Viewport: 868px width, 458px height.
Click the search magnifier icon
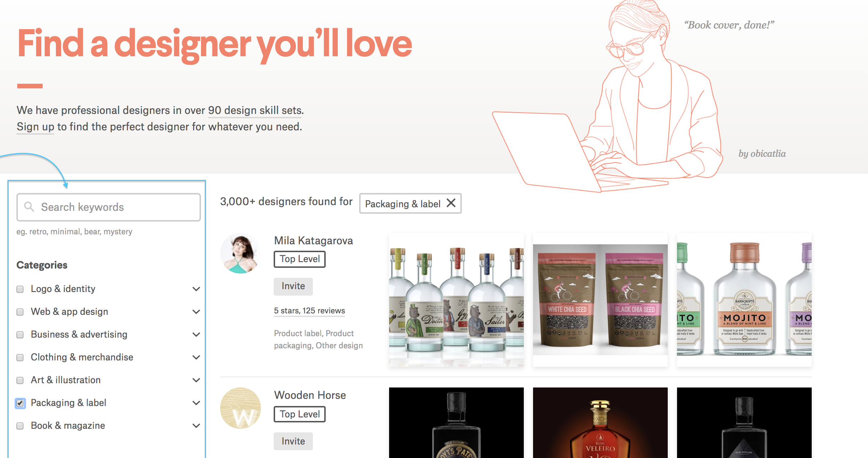(29, 207)
